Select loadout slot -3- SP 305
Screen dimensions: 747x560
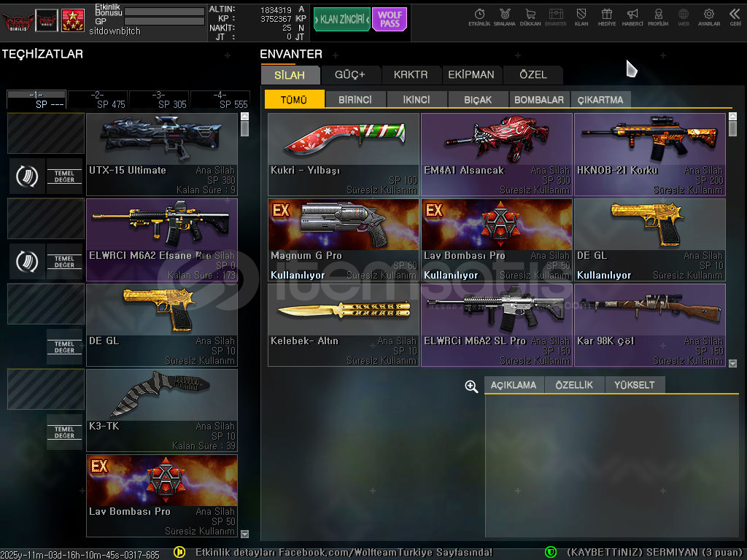tap(159, 99)
